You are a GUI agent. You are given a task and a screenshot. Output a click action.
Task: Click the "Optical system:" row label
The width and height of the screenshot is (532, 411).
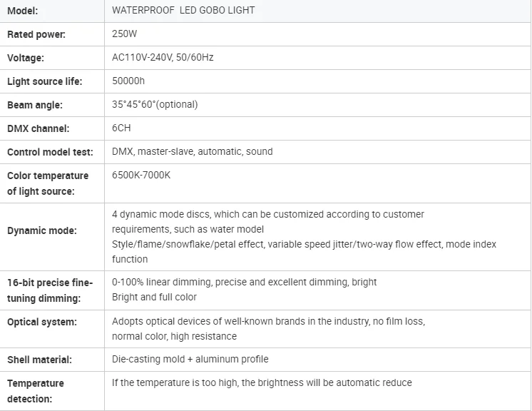pyautogui.click(x=42, y=322)
